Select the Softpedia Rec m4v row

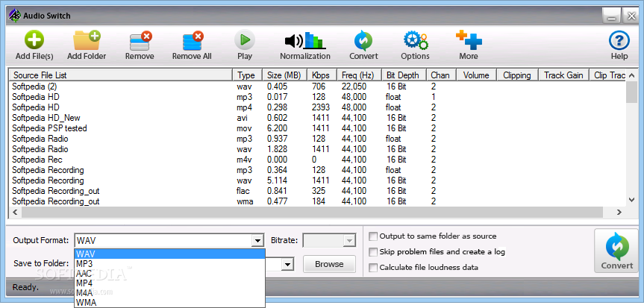[x=317, y=160]
